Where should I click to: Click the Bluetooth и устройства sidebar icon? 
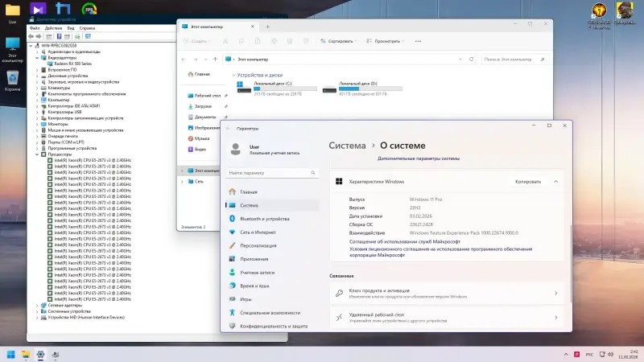(x=232, y=219)
